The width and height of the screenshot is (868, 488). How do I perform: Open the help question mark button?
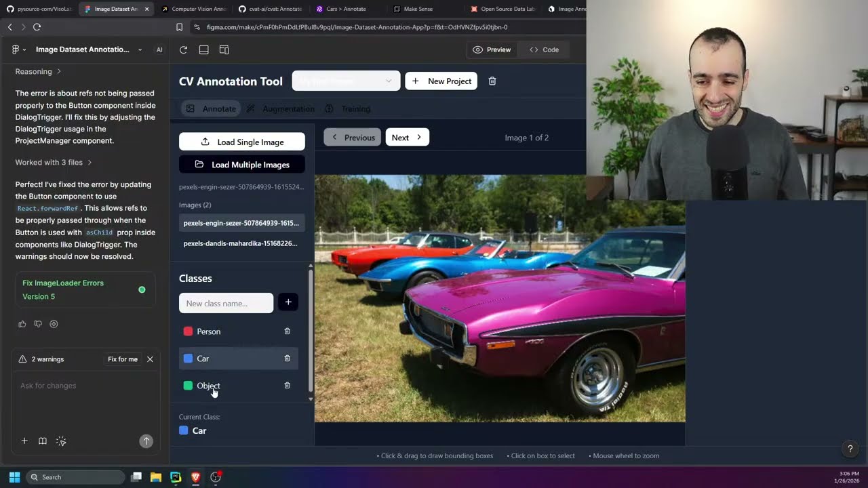click(x=850, y=449)
